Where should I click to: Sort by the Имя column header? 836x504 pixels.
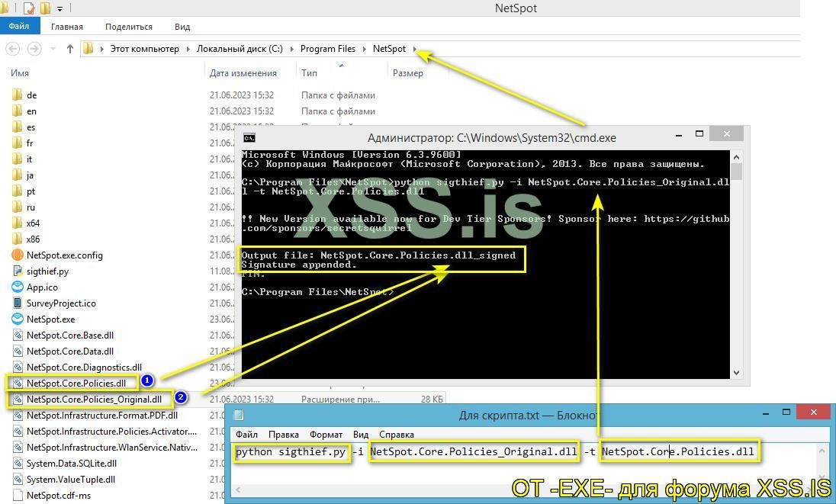point(20,73)
